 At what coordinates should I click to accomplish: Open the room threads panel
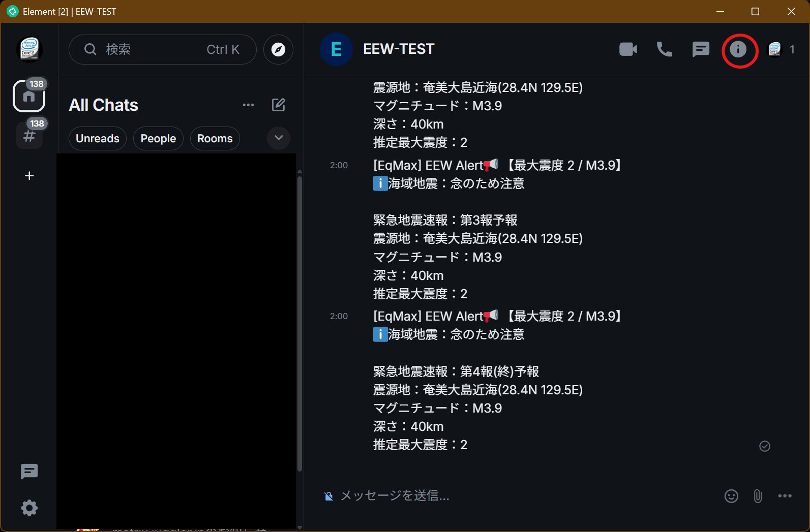click(701, 49)
